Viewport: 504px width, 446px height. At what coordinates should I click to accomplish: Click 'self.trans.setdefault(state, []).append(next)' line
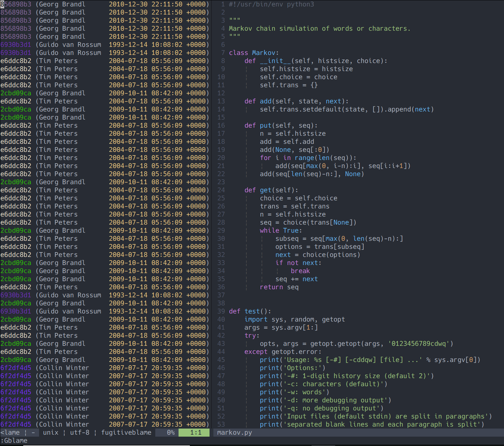(347, 109)
